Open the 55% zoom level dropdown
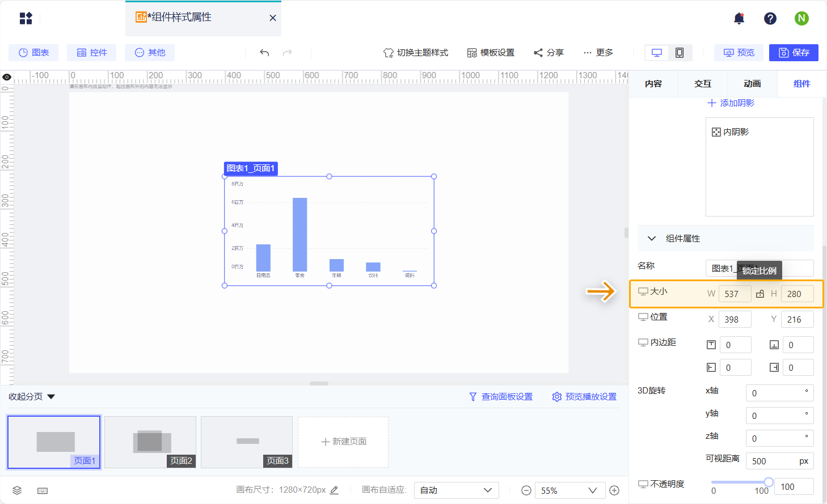 click(x=569, y=490)
